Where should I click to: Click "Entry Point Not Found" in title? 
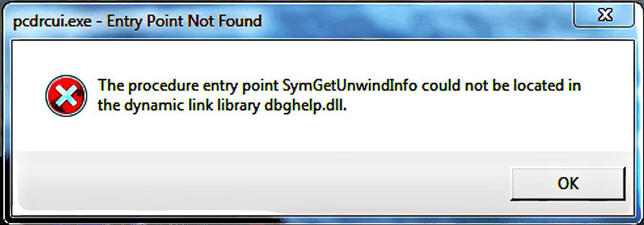tap(184, 22)
